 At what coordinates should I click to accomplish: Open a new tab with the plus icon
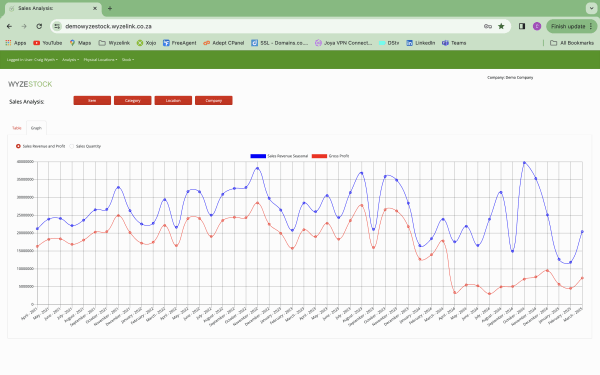(x=110, y=8)
